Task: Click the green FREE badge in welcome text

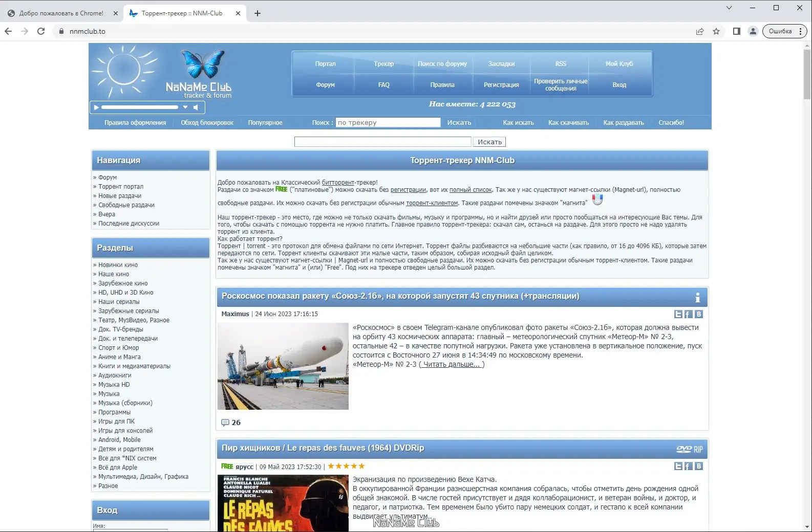Action: click(x=282, y=189)
